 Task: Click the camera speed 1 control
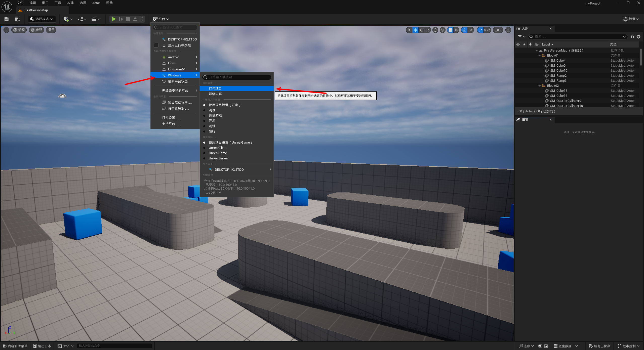(x=498, y=30)
